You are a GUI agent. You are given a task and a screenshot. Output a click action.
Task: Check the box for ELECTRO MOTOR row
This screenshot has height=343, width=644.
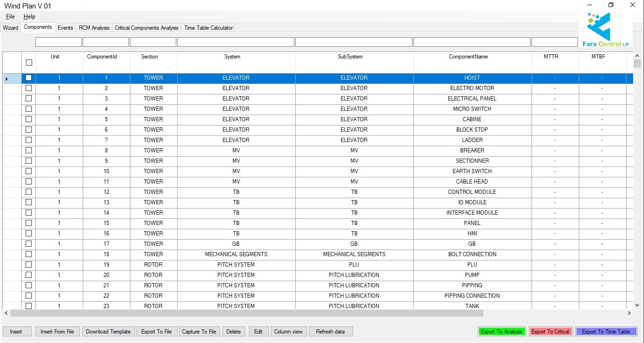(29, 88)
